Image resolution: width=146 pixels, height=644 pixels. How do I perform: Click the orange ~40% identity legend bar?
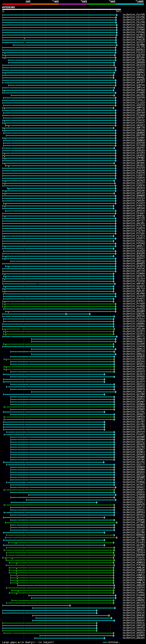click(44, 4)
